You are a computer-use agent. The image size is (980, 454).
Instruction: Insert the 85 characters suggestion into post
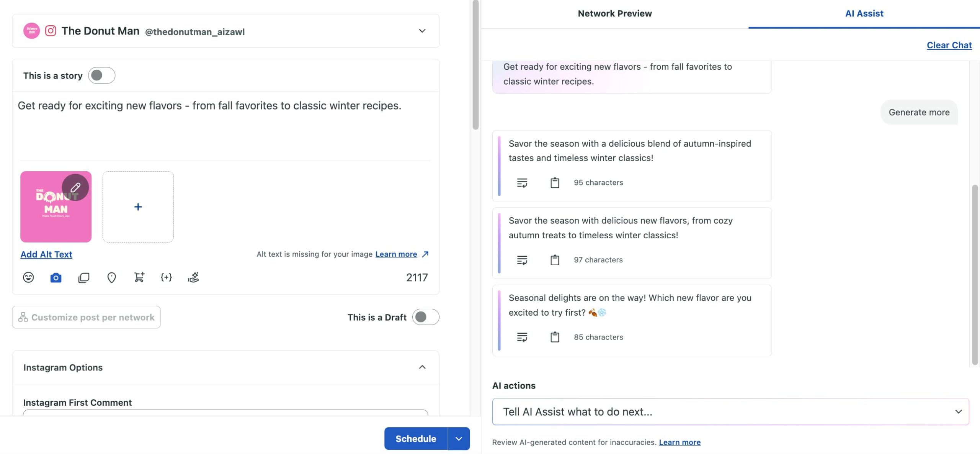[x=522, y=337]
